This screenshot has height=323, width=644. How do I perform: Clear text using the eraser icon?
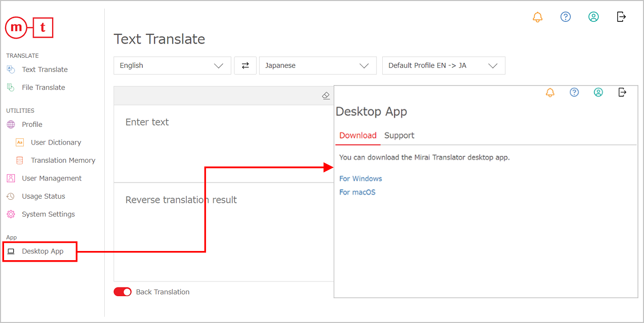pyautogui.click(x=326, y=95)
